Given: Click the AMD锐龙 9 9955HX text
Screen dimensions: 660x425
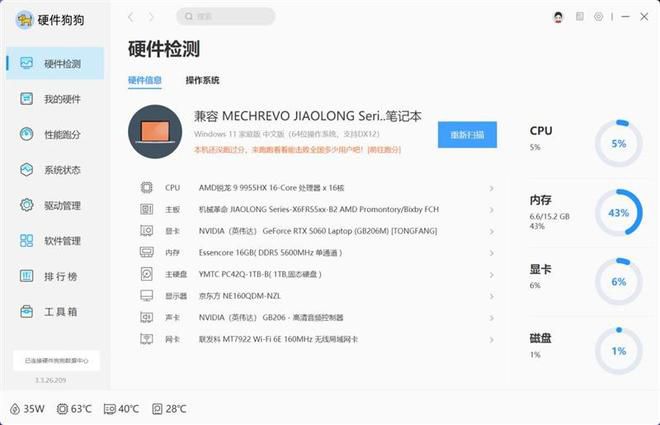Looking at the screenshot, I should [x=271, y=188].
